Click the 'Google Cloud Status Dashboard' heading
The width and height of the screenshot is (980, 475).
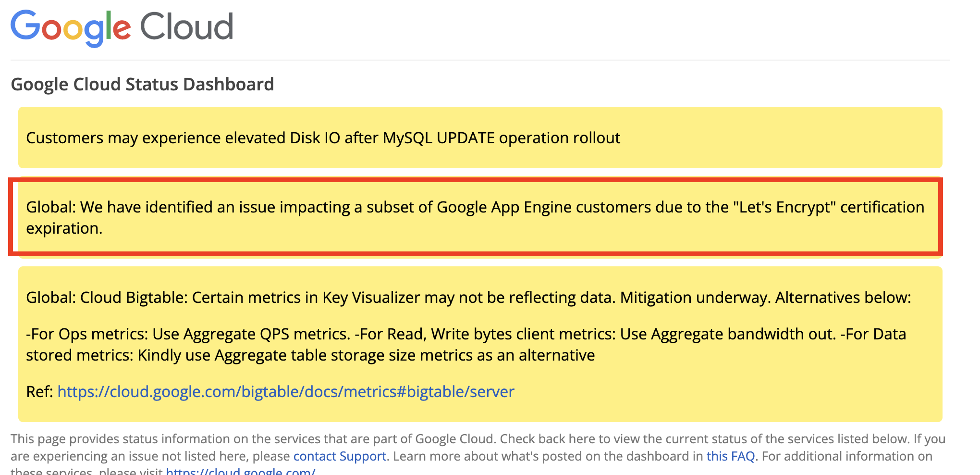[143, 84]
